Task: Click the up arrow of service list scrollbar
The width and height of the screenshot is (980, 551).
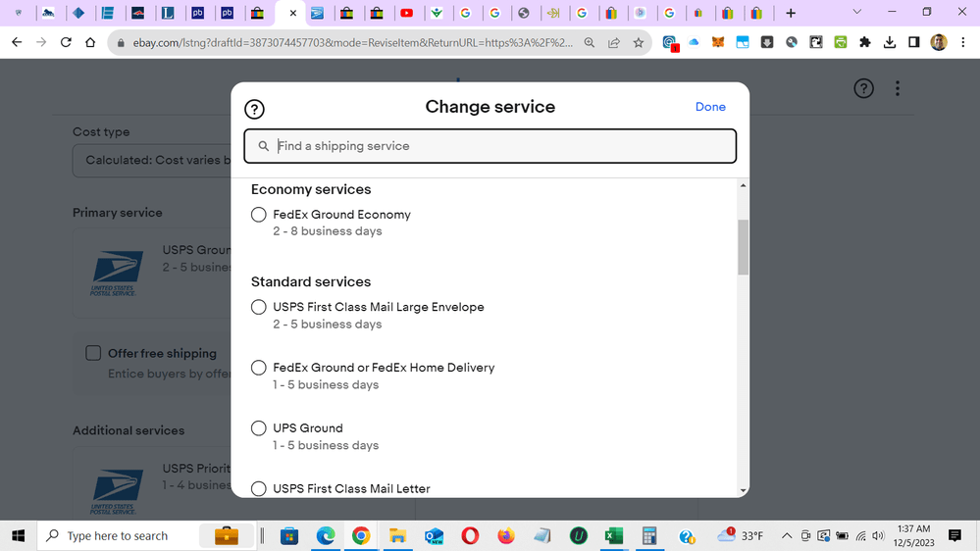Action: pyautogui.click(x=744, y=185)
